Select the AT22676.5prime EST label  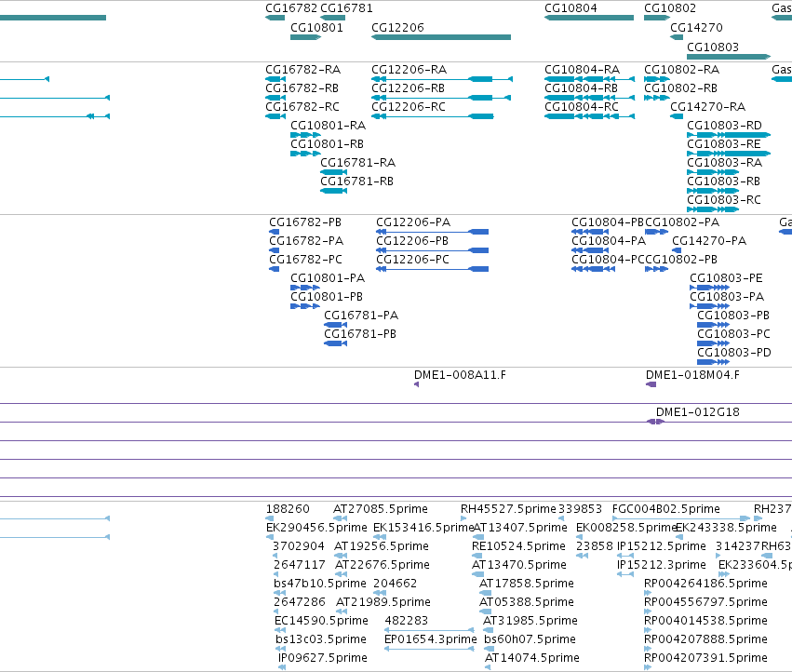click(x=383, y=564)
